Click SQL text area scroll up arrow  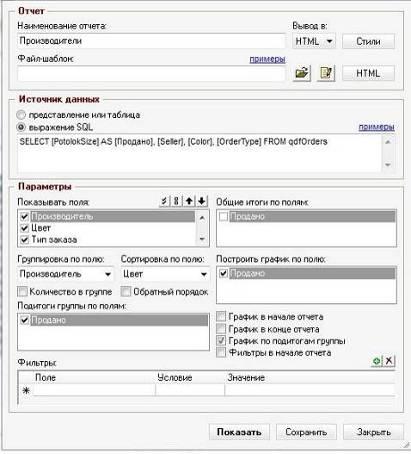click(x=388, y=142)
